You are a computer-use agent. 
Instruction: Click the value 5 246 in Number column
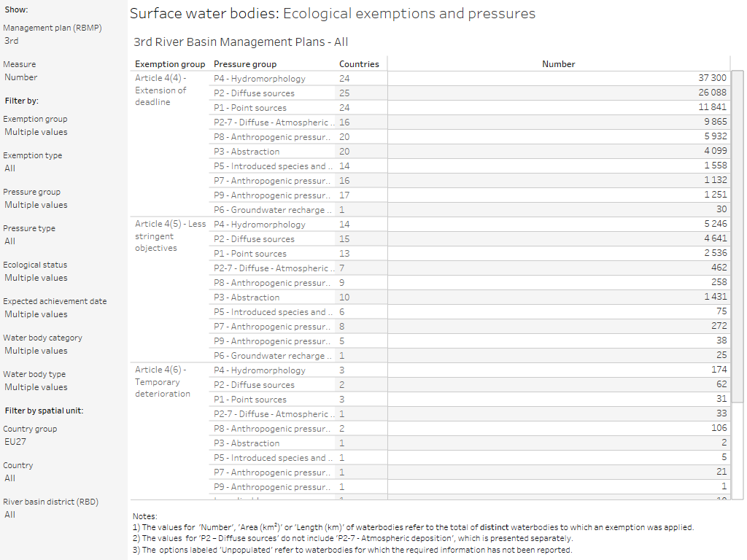click(715, 224)
